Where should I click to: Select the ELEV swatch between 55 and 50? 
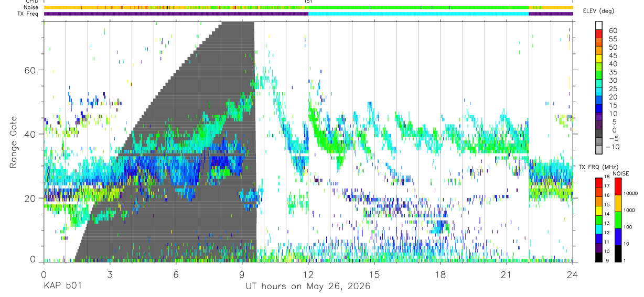click(x=599, y=42)
